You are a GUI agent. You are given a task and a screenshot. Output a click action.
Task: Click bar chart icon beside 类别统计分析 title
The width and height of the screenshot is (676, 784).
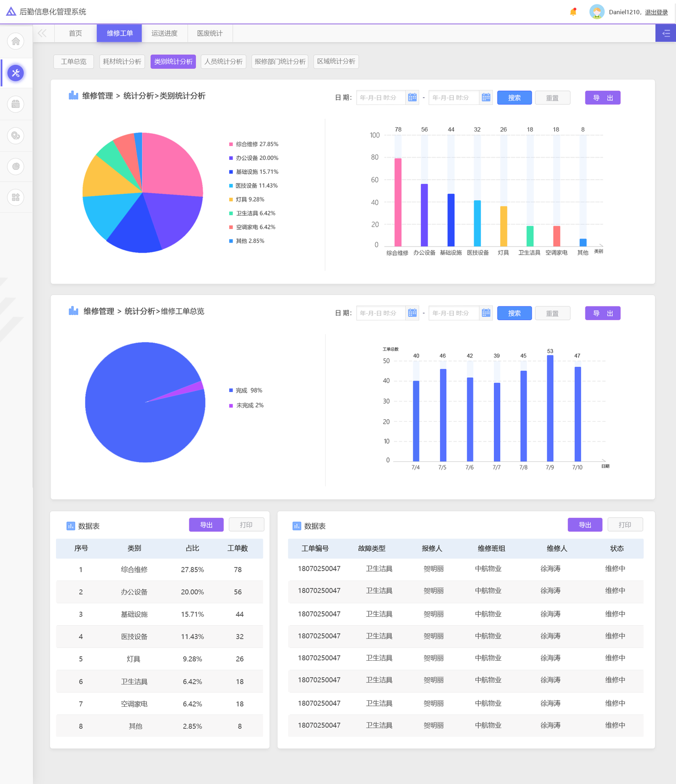[73, 95]
